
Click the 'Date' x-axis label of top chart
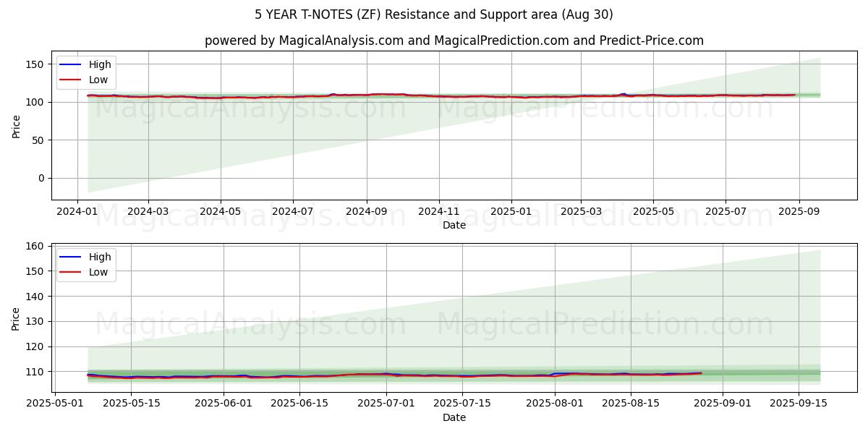click(x=454, y=225)
